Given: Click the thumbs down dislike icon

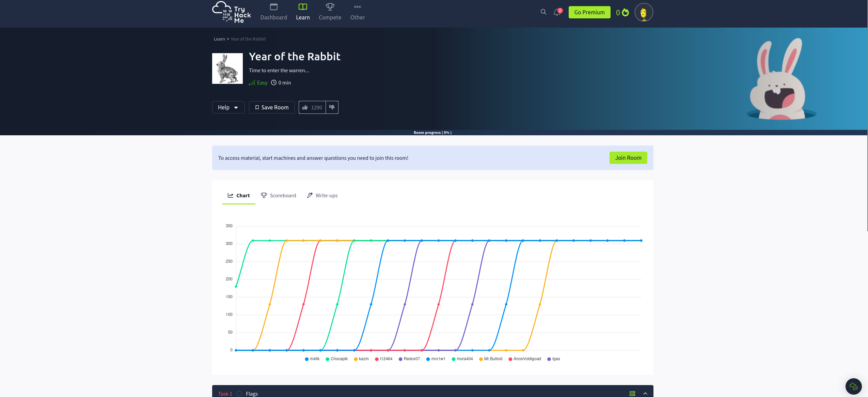Looking at the screenshot, I should 332,107.
